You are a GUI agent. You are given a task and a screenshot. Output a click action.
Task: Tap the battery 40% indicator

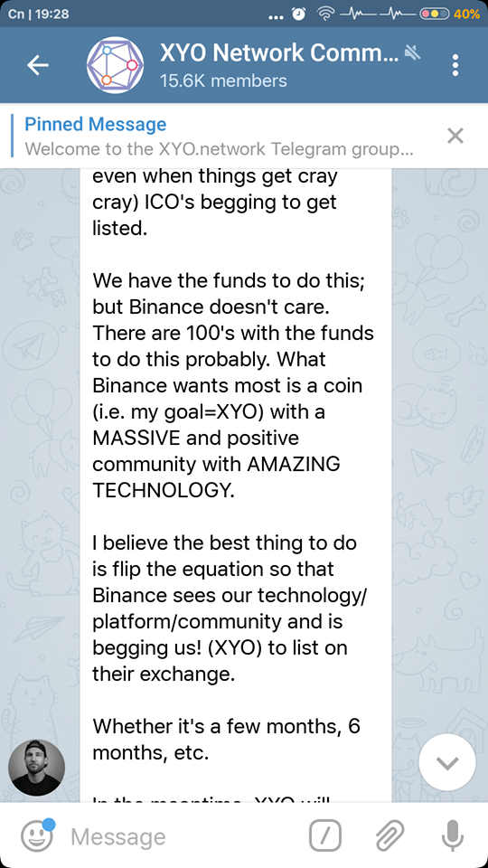click(x=450, y=14)
